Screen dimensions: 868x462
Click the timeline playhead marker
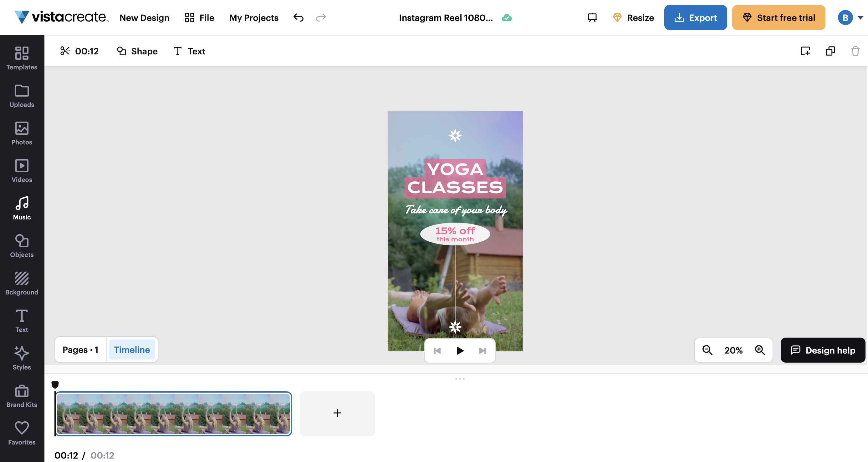pos(55,384)
